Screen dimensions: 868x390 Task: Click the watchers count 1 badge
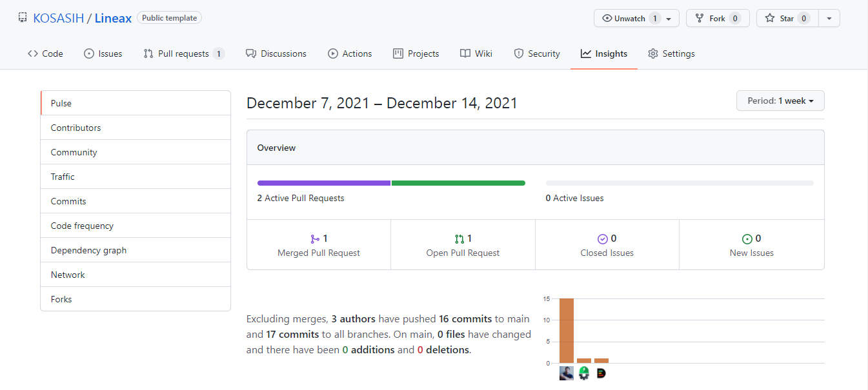(x=655, y=18)
